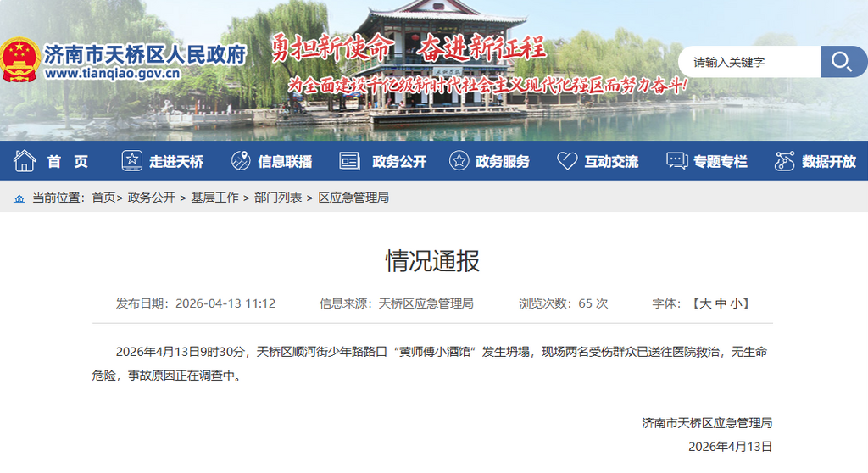Go to 基层工作 in breadcrumb
The height and width of the screenshot is (473, 868).
[214, 198]
